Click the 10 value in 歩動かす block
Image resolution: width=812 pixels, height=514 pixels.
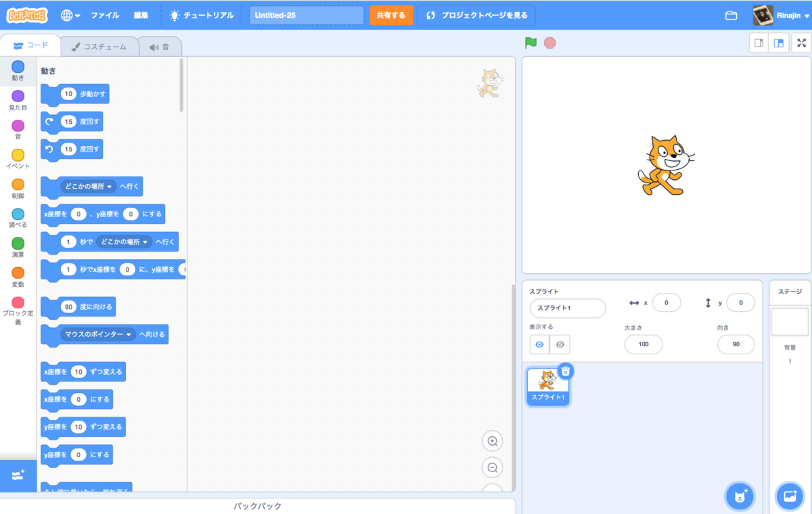click(x=68, y=94)
